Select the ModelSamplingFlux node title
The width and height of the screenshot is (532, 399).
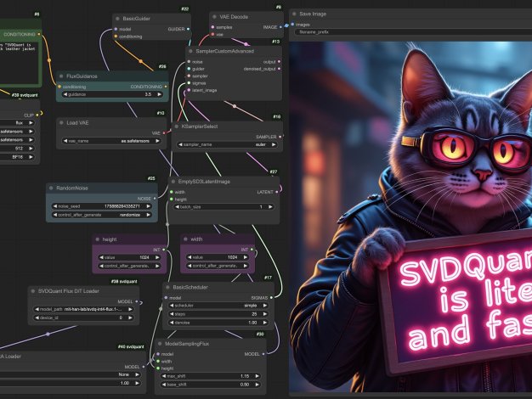coord(187,344)
